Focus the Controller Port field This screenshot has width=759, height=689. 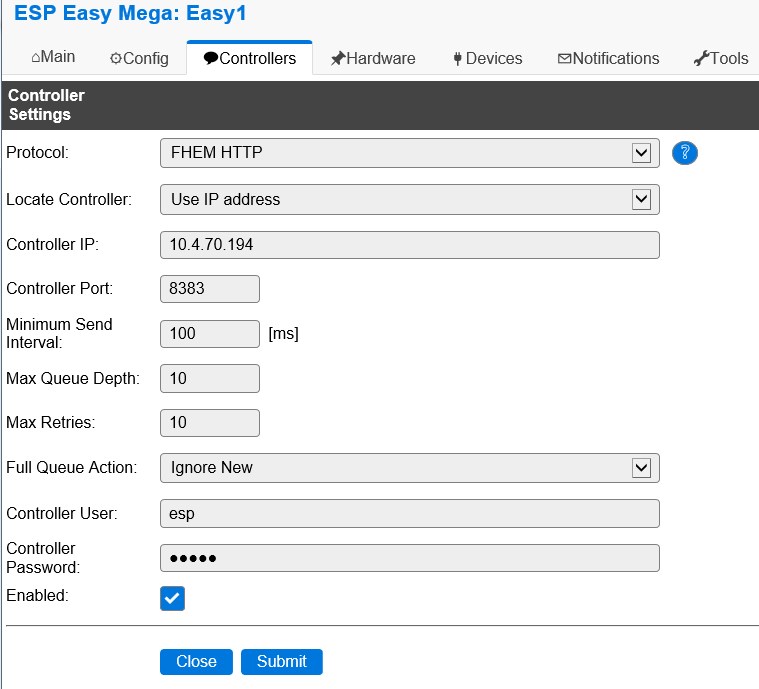[209, 289]
